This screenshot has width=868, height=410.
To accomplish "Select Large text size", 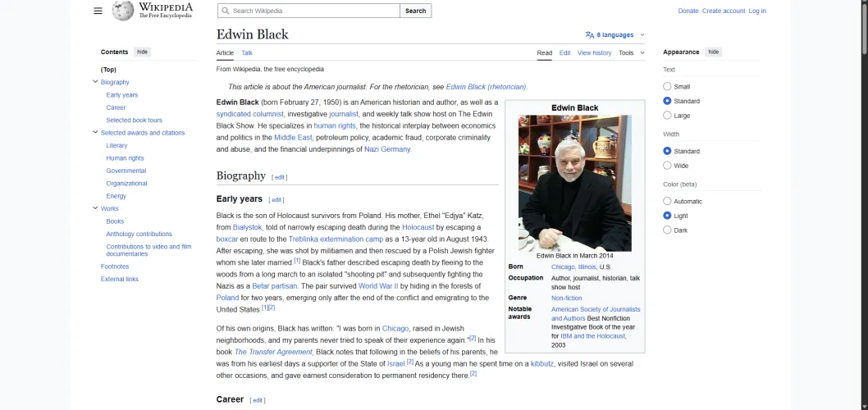I will coord(667,115).
